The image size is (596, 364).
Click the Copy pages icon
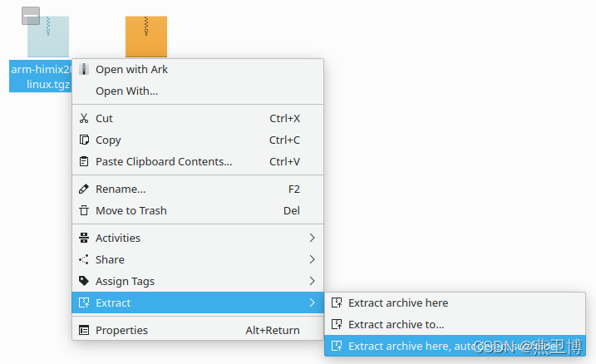tap(84, 140)
